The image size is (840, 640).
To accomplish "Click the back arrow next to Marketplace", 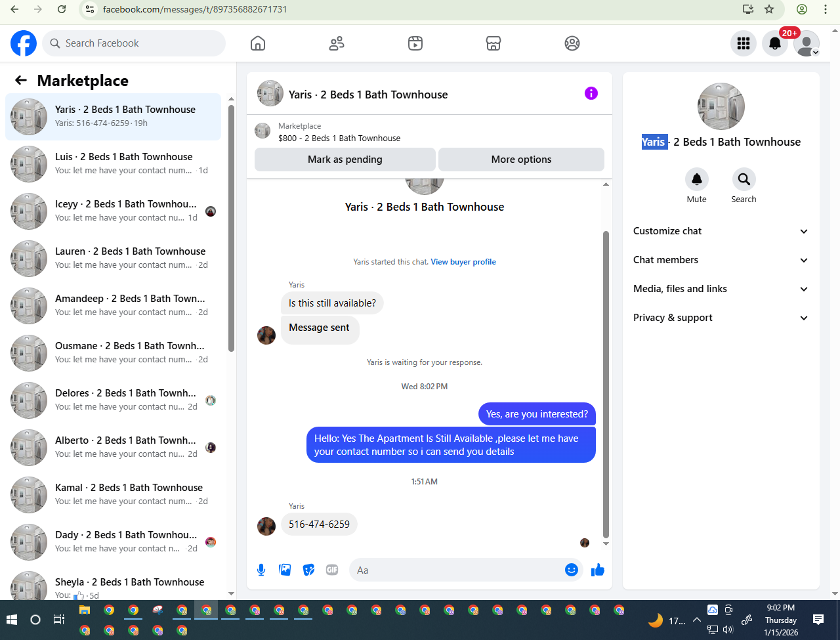I will click(21, 80).
